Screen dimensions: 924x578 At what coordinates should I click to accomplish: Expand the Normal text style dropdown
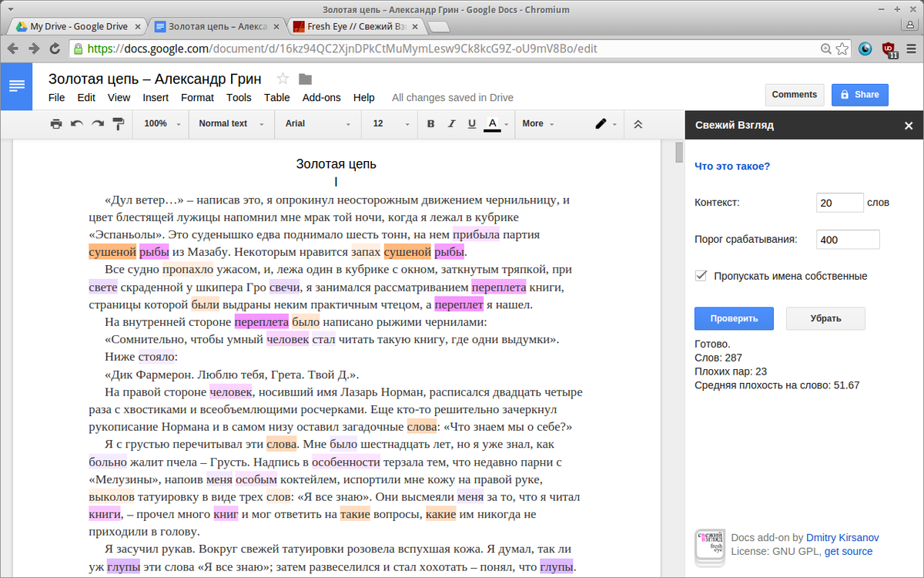[x=231, y=124]
